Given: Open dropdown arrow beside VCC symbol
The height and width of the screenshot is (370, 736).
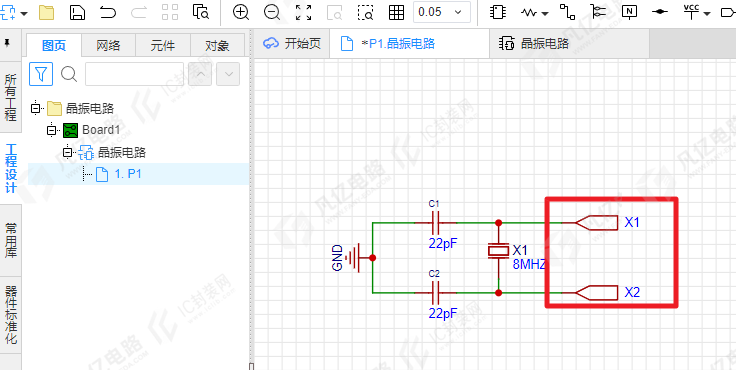Looking at the screenshot, I should pyautogui.click(x=707, y=14).
